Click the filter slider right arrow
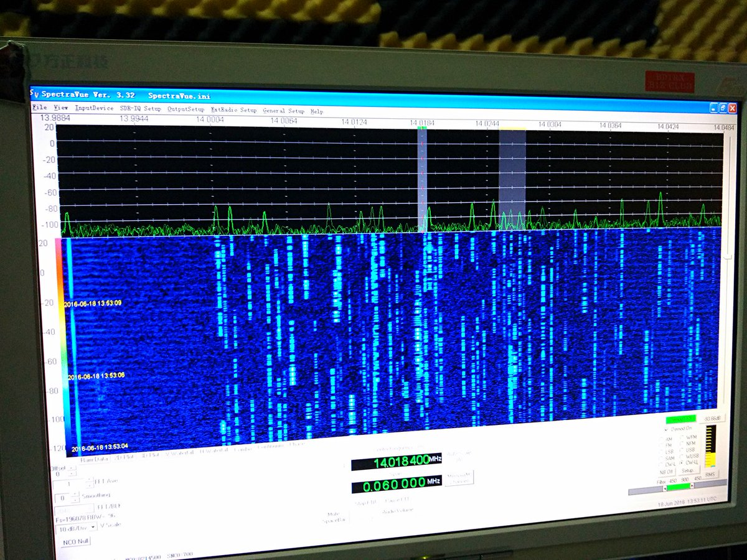Viewport: 747px width, 560px height. click(692, 485)
